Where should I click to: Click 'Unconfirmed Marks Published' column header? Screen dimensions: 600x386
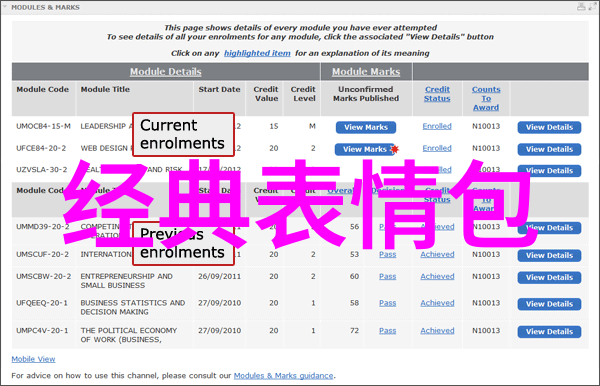point(366,94)
